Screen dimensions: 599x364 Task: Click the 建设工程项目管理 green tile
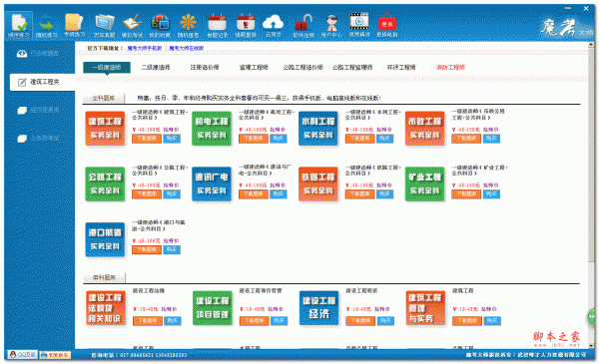tap(213, 308)
